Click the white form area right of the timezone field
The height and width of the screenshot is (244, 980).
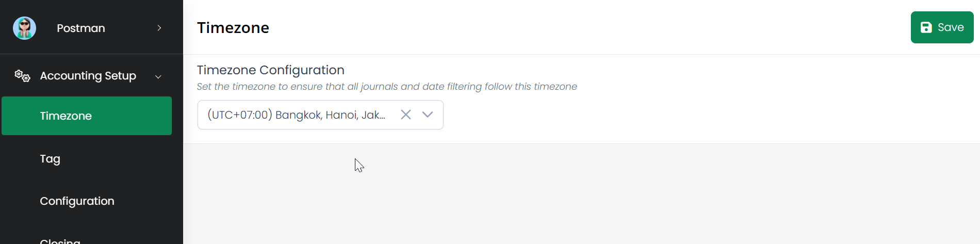pyautogui.click(x=671, y=115)
